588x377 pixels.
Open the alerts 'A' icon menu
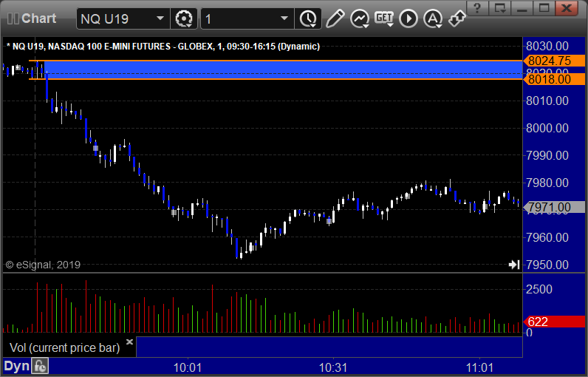click(x=433, y=18)
